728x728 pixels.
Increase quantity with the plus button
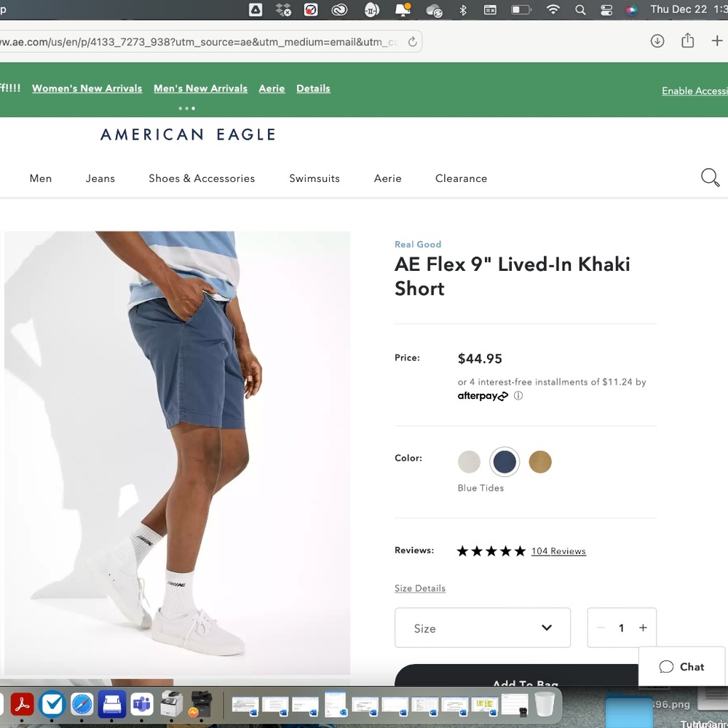click(x=643, y=628)
